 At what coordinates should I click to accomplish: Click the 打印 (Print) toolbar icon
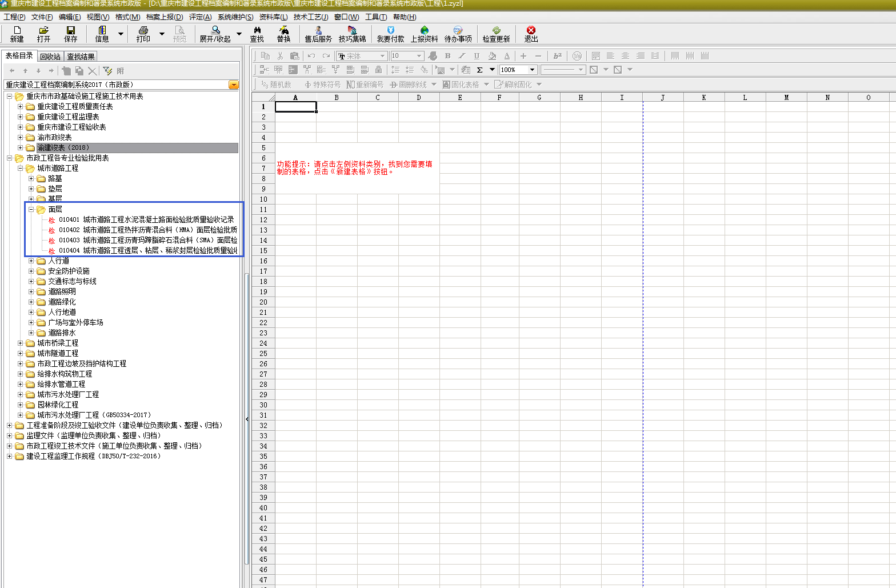(x=143, y=34)
